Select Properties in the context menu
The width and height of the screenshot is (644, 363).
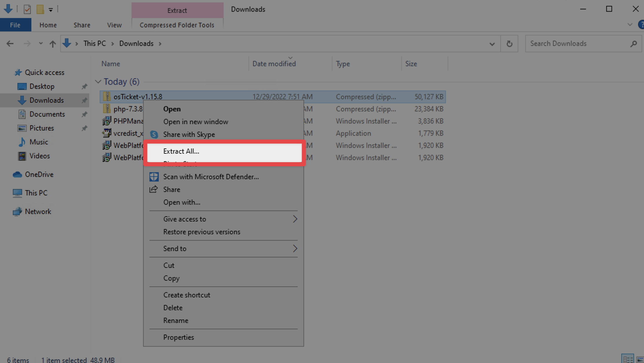click(x=178, y=337)
